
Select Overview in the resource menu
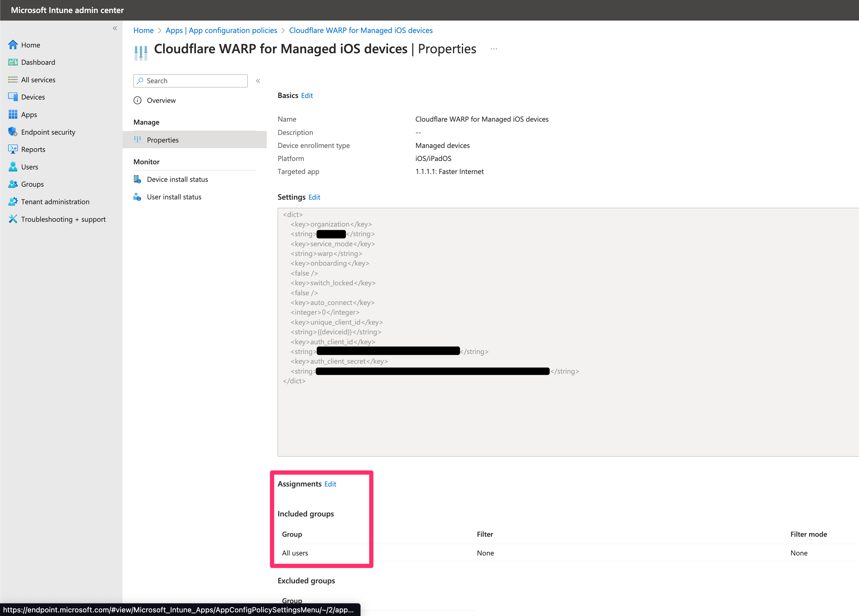pyautogui.click(x=161, y=100)
